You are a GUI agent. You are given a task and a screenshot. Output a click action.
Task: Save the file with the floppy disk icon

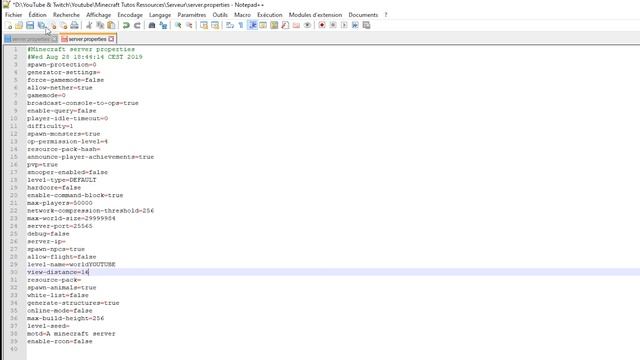click(x=30, y=25)
